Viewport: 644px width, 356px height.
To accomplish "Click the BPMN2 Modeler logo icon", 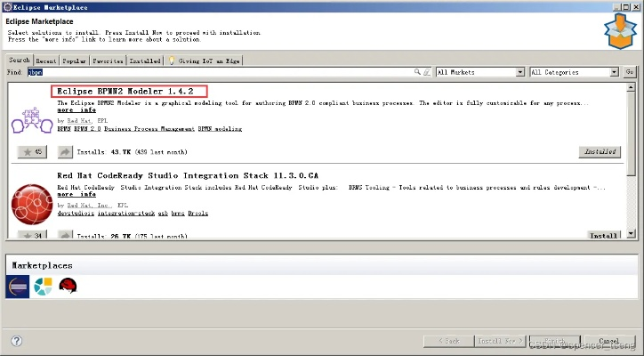I will pyautogui.click(x=32, y=118).
